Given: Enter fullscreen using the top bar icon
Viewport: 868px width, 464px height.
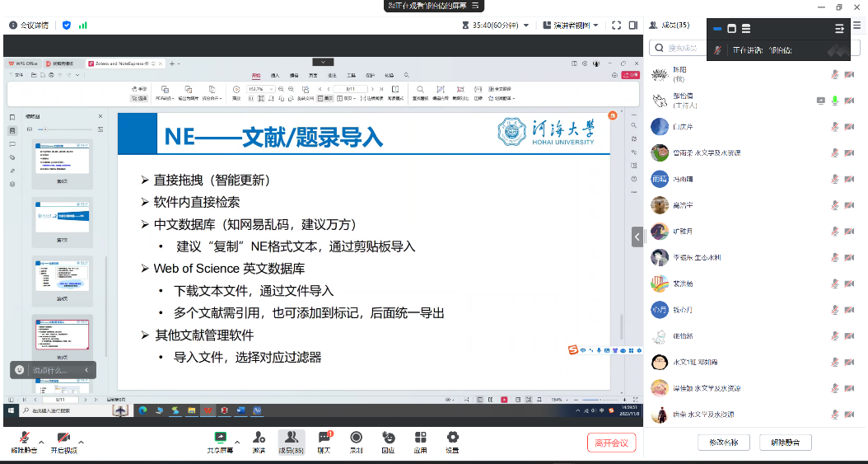Looking at the screenshot, I should (616, 26).
